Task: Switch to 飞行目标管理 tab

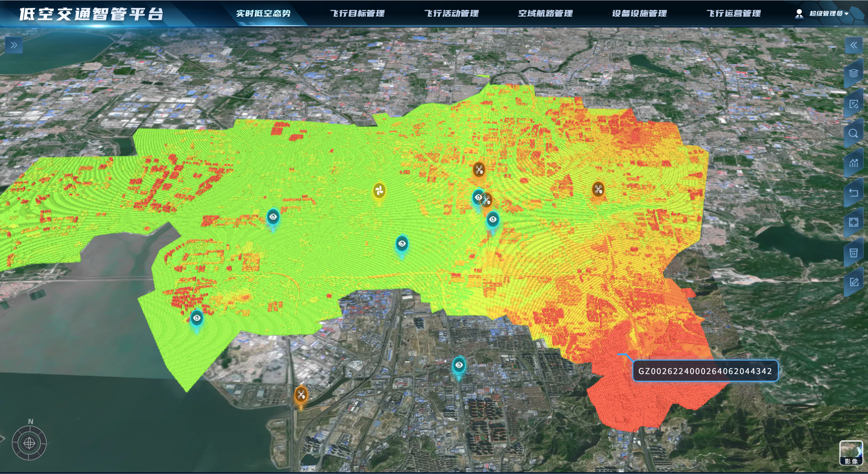Action: [x=357, y=14]
